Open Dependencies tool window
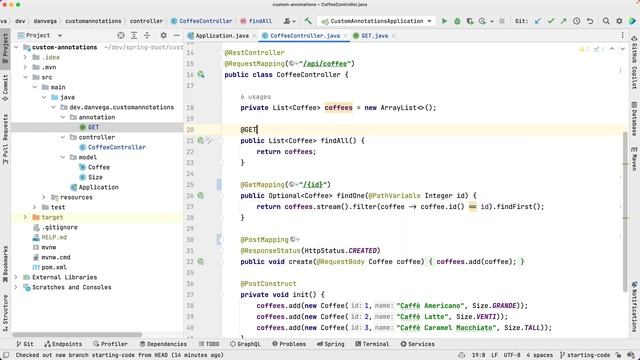Image resolution: width=640 pixels, height=360 pixels. pos(163,344)
